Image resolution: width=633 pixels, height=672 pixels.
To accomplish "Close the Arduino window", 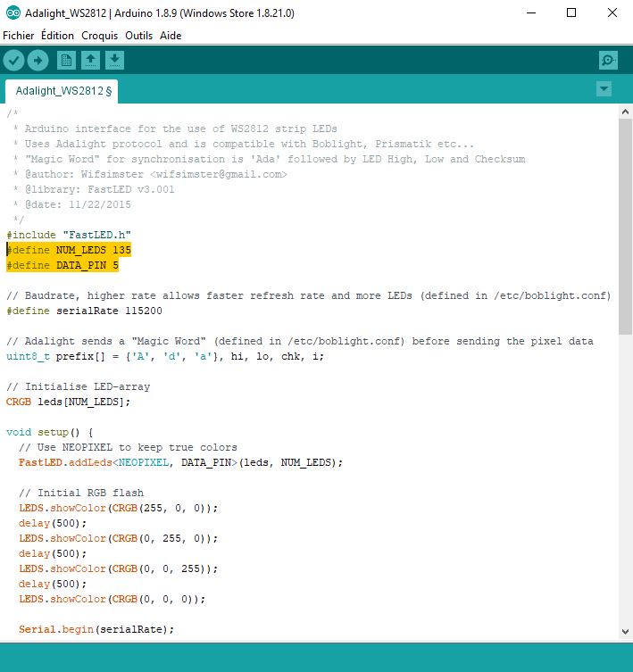I will (612, 12).
